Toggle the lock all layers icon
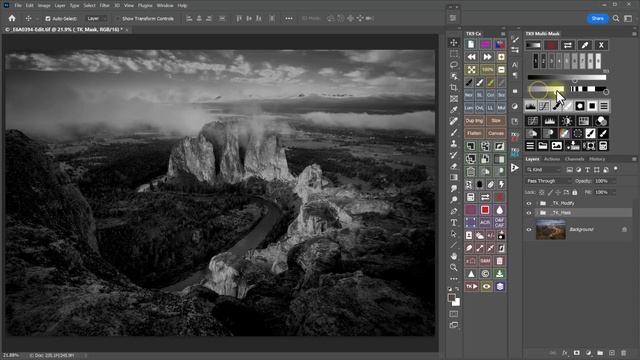The height and width of the screenshot is (360, 640). click(x=575, y=192)
